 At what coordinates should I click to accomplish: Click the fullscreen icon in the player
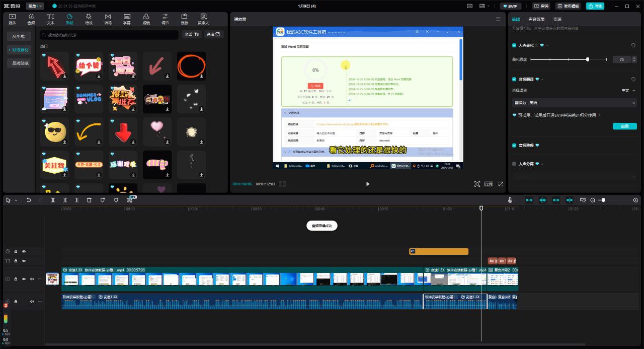[501, 184]
